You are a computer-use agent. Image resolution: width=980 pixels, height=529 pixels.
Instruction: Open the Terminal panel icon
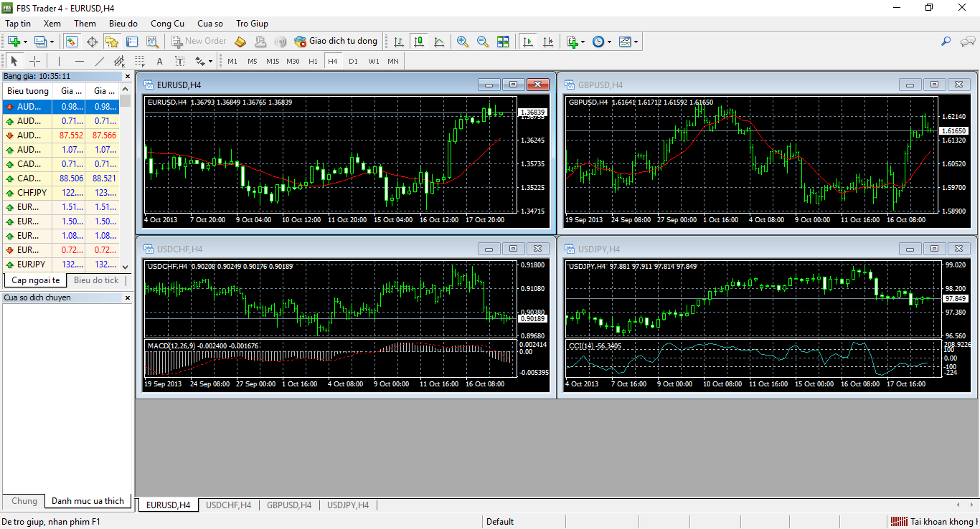132,42
